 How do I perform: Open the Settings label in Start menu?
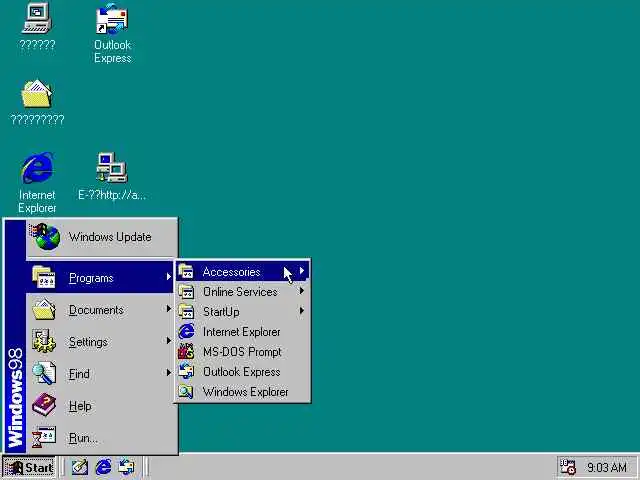click(x=88, y=342)
